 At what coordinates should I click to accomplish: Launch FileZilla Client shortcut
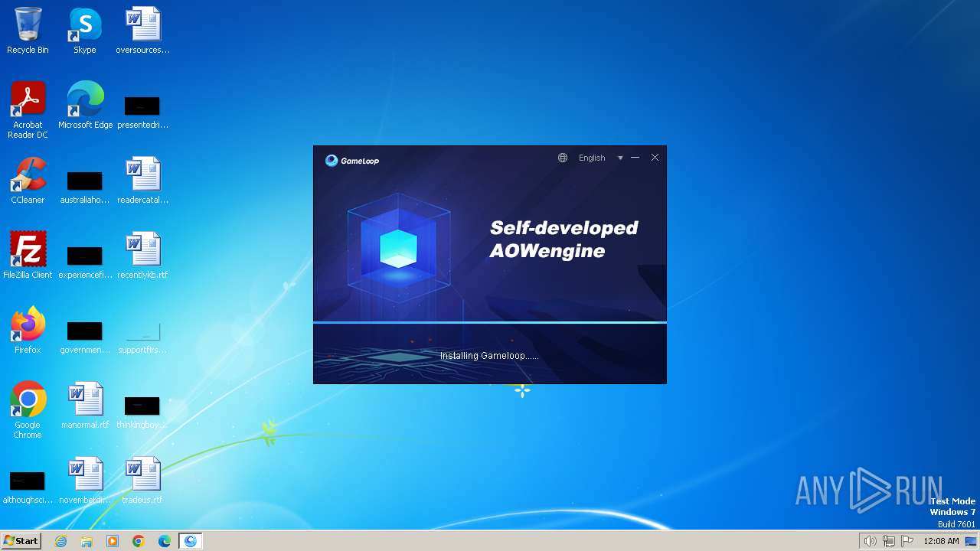point(28,256)
